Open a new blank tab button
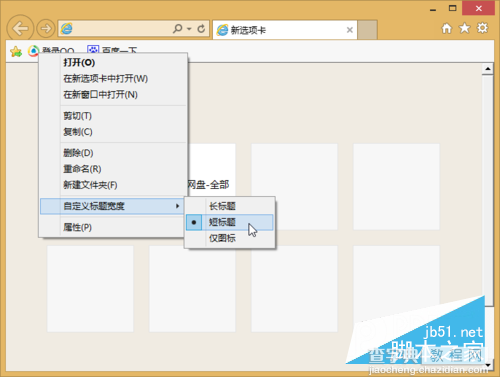The width and height of the screenshot is (500, 377). 367,30
